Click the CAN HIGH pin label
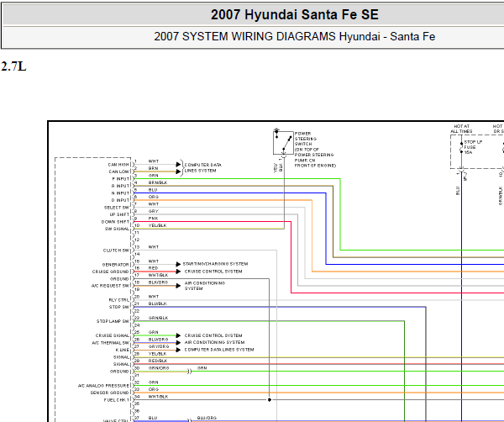The image size is (504, 422). click(118, 165)
